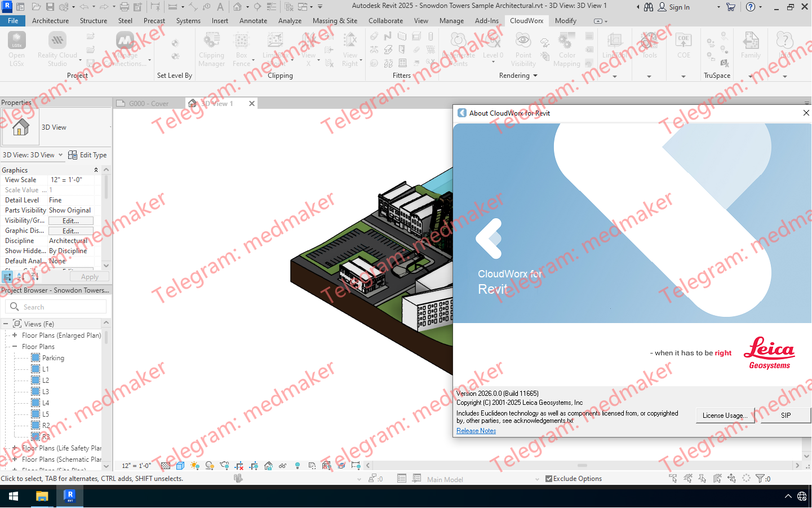Screen dimensions: 812x508
Task: Collapse the Views (Fe) tree branch
Action: pyautogui.click(x=5, y=324)
